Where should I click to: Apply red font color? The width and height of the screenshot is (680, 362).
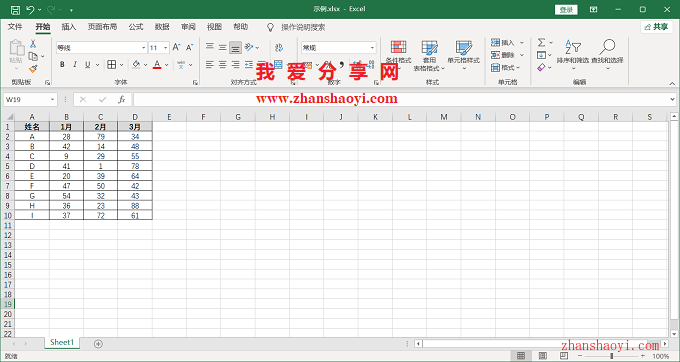(157, 65)
